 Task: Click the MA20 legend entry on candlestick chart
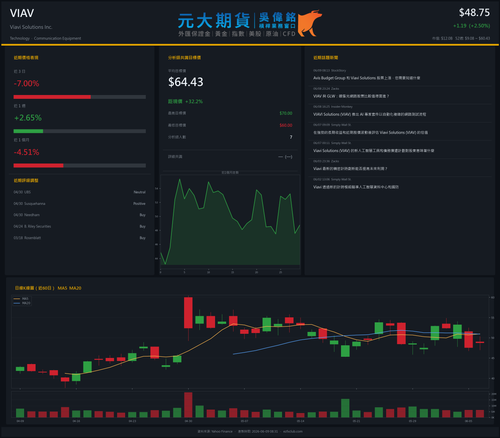tap(22, 303)
